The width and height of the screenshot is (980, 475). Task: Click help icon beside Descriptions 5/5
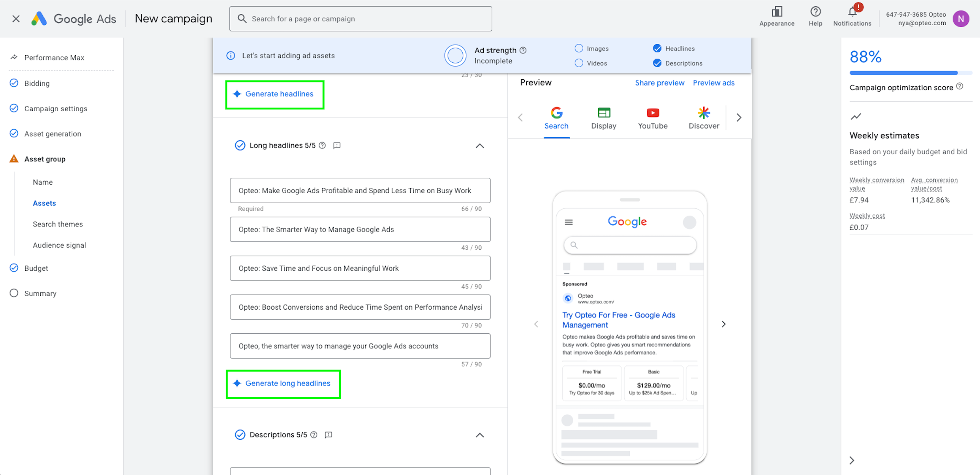click(314, 435)
